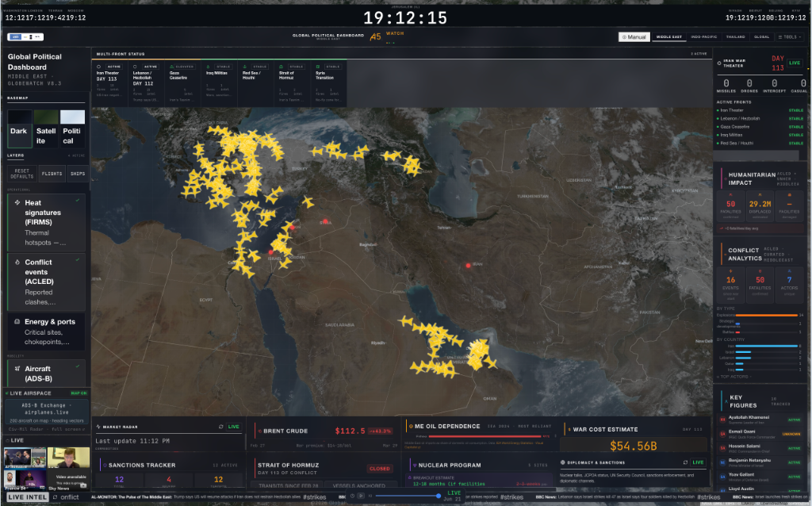The width and height of the screenshot is (812, 506).
Task: Toggle the Aircraft (ADS-B) layer checkmark
Action: point(78,366)
